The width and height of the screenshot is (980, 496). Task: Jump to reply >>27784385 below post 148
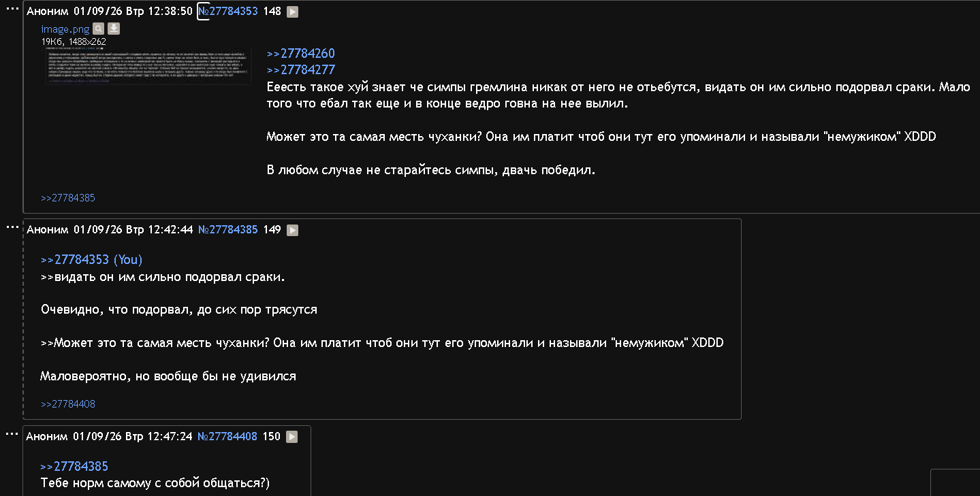point(68,198)
